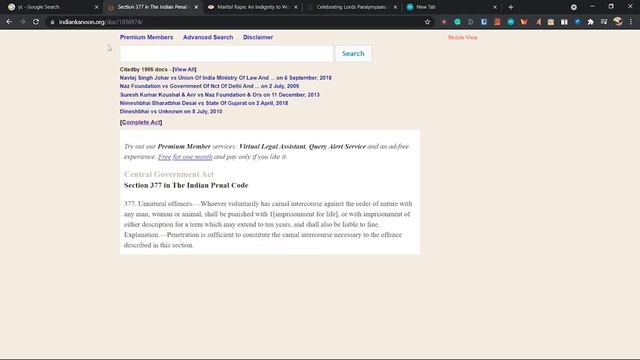Go back to the previous page
The width and height of the screenshot is (640, 360).
[9, 22]
